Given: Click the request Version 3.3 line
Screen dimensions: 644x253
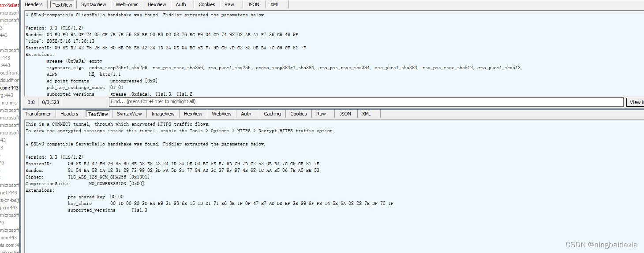Looking at the screenshot, I should click(x=54, y=28).
